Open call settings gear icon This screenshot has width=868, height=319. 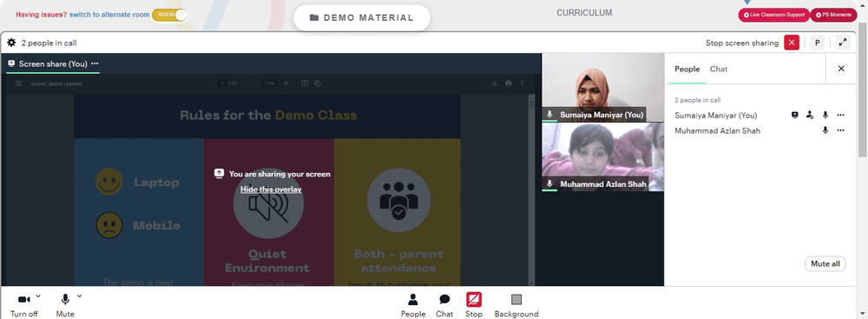pos(11,43)
